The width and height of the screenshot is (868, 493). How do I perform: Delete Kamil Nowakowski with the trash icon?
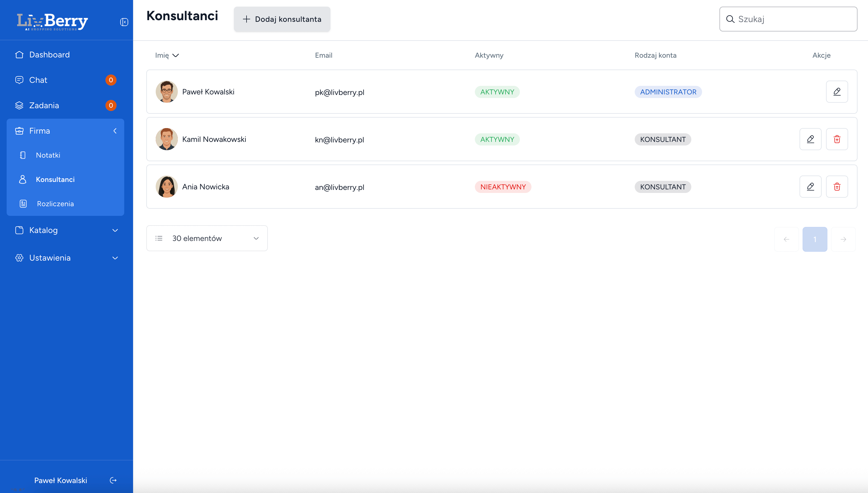click(x=837, y=139)
